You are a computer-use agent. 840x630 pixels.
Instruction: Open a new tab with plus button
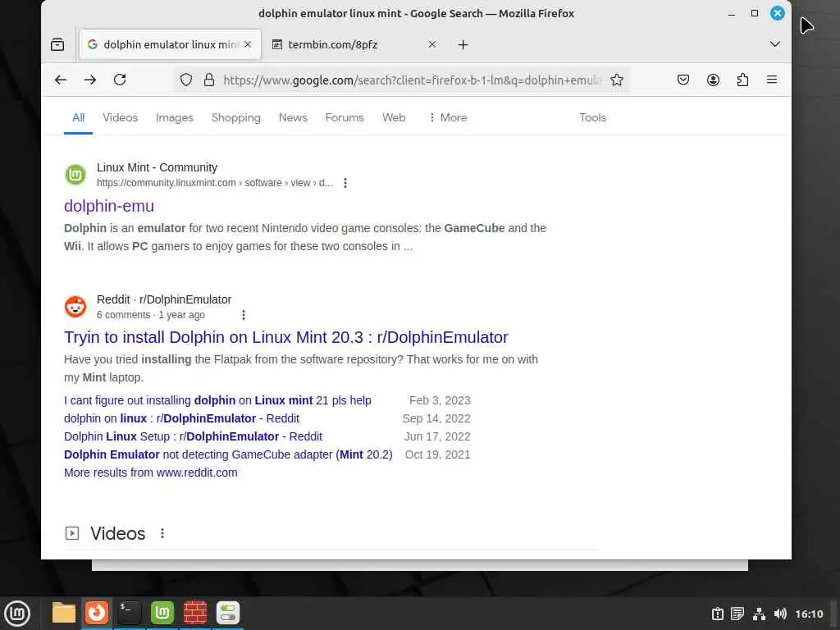click(x=463, y=44)
